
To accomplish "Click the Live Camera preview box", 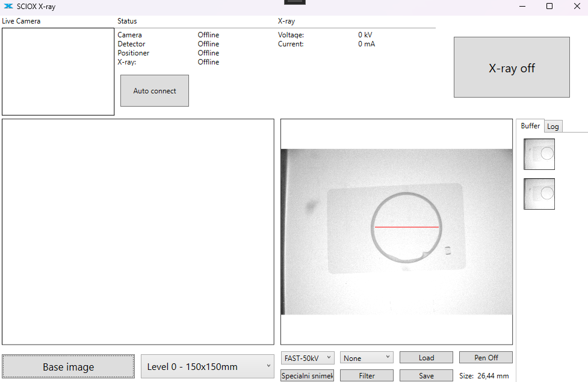I will point(58,71).
